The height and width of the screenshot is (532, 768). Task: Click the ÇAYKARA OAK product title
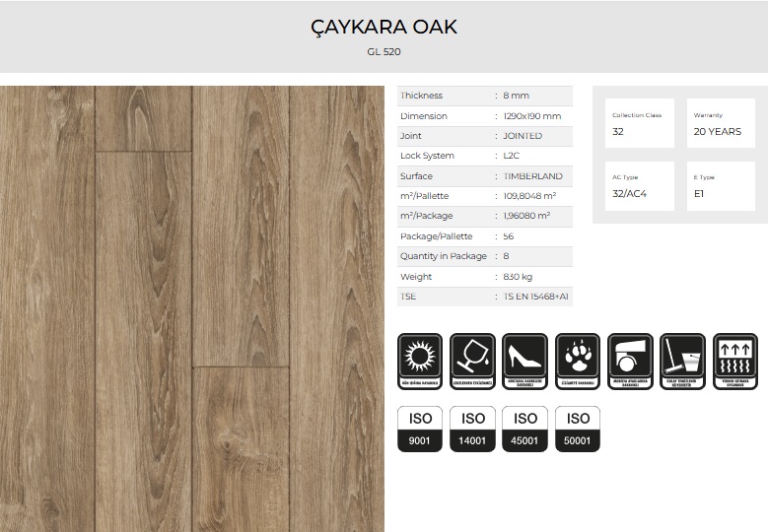coord(384,28)
